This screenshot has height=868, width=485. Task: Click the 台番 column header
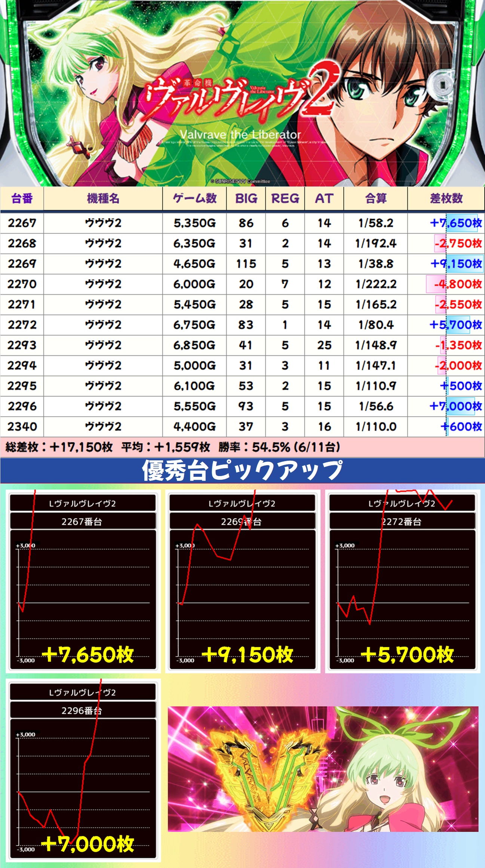[22, 198]
